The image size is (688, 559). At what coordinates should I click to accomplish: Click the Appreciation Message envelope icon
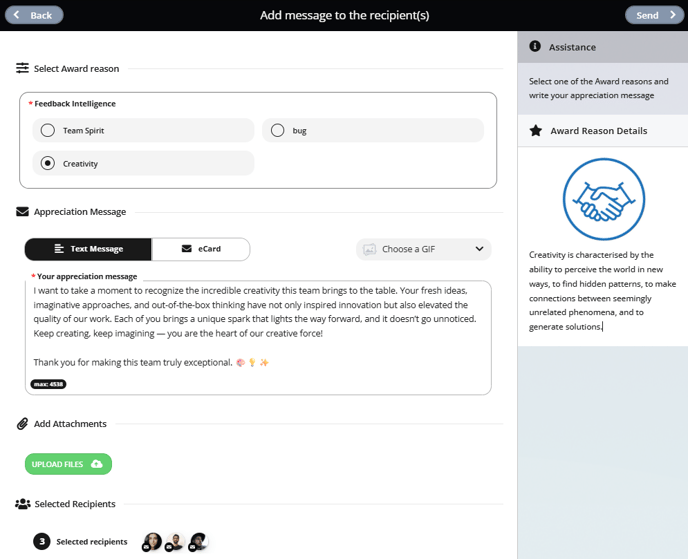(22, 211)
